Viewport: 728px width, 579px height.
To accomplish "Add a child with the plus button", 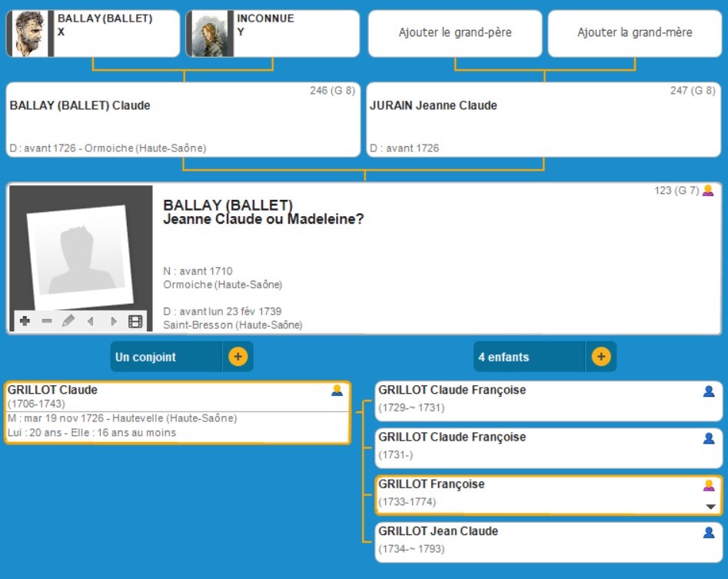I will (x=601, y=357).
